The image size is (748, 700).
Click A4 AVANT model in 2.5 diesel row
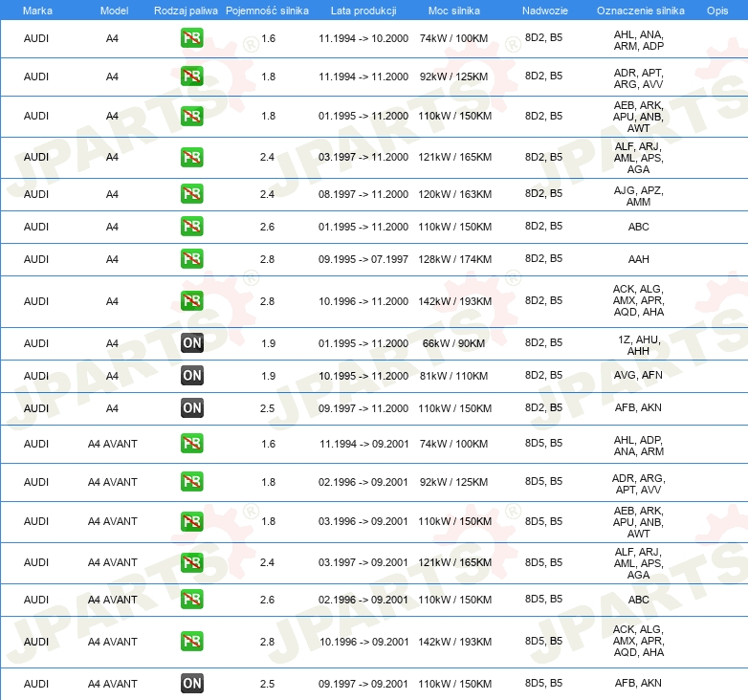tap(113, 685)
